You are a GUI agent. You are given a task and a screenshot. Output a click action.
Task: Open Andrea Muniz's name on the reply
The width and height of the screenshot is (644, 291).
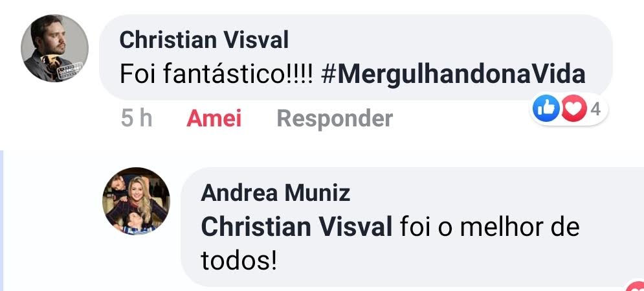pyautogui.click(x=275, y=192)
